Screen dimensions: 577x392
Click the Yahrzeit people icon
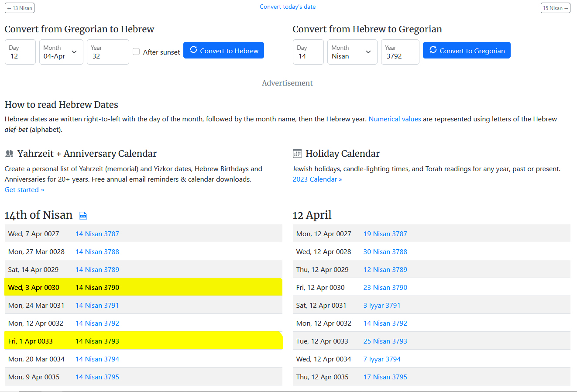click(9, 154)
